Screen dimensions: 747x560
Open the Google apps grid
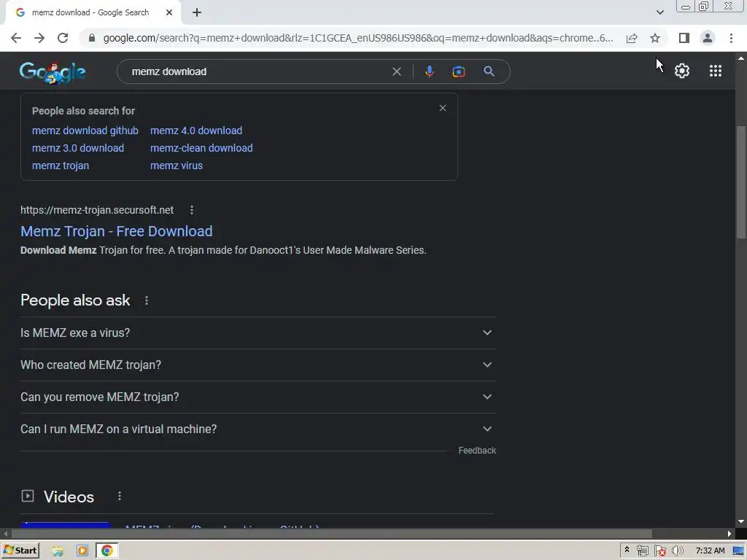pyautogui.click(x=716, y=71)
